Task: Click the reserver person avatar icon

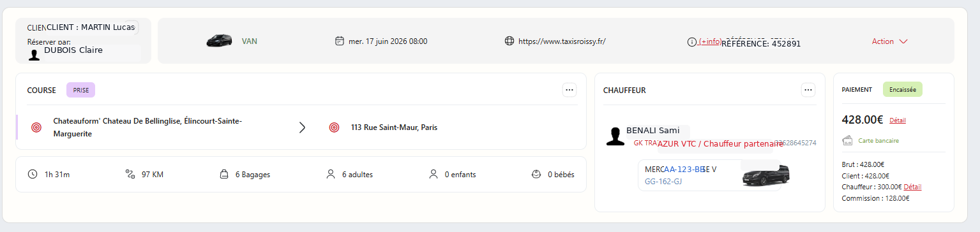Action: tap(34, 55)
